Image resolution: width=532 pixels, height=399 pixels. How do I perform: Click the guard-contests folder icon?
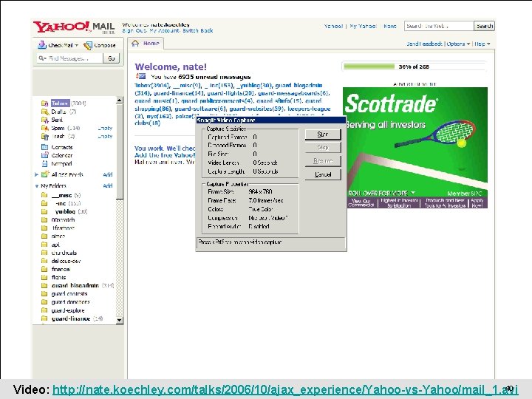pyautogui.click(x=44, y=293)
